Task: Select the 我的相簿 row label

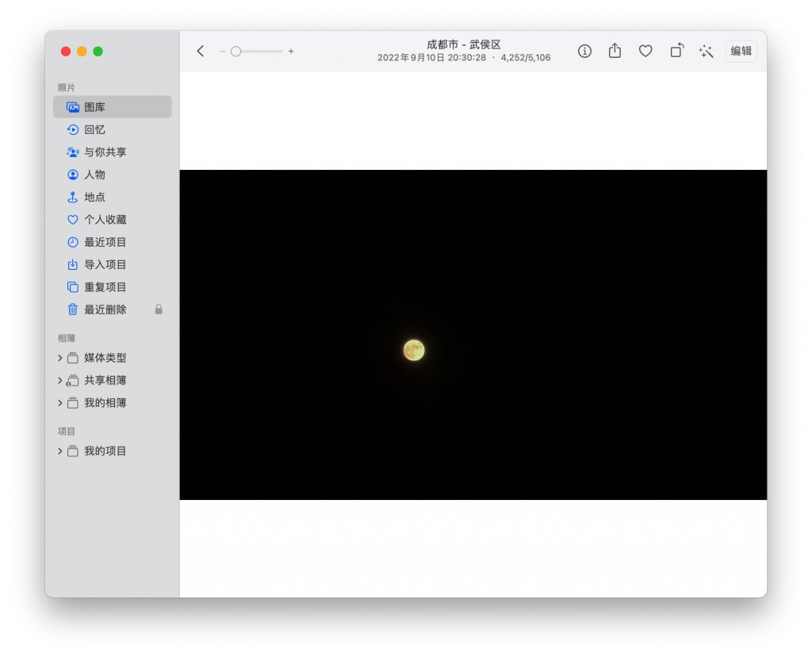Action: point(105,402)
